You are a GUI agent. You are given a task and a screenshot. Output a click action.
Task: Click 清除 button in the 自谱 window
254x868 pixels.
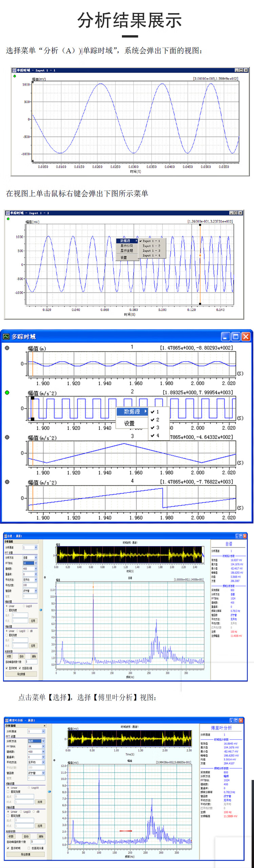[x=34, y=656]
